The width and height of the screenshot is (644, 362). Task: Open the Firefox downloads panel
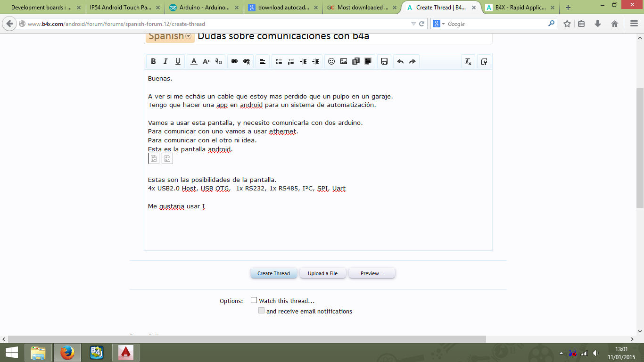[x=598, y=24]
